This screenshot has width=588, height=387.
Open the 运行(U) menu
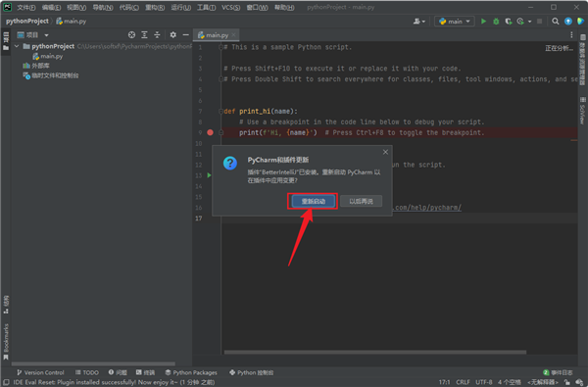coord(180,8)
